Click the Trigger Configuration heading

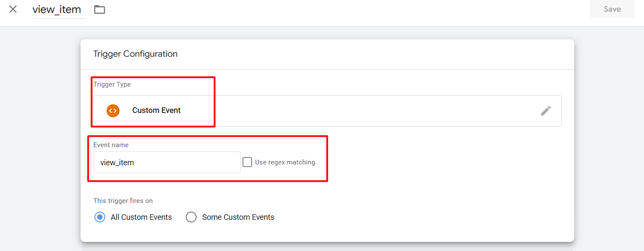136,54
